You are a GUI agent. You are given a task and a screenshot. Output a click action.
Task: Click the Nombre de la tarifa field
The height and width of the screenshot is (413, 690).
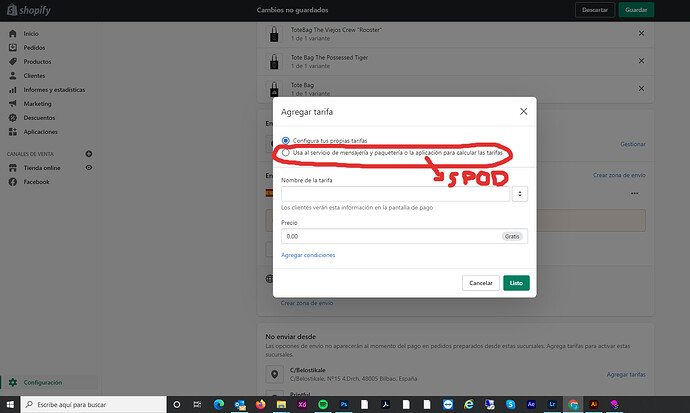pos(395,194)
